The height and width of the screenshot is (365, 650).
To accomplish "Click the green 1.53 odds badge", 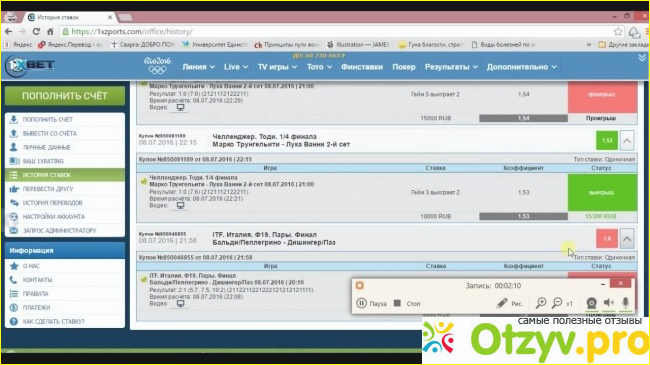I will [x=607, y=141].
